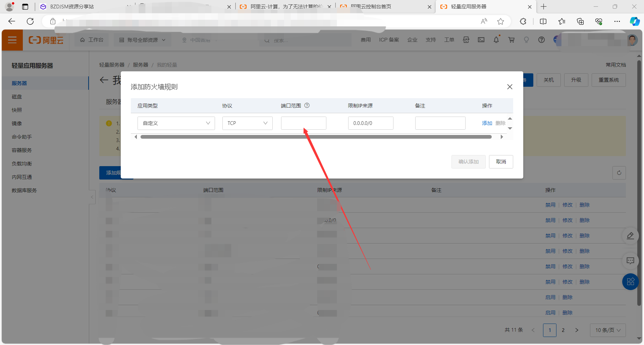Click 轻量服务器 breadcrumb link
644x345 pixels.
pos(112,65)
